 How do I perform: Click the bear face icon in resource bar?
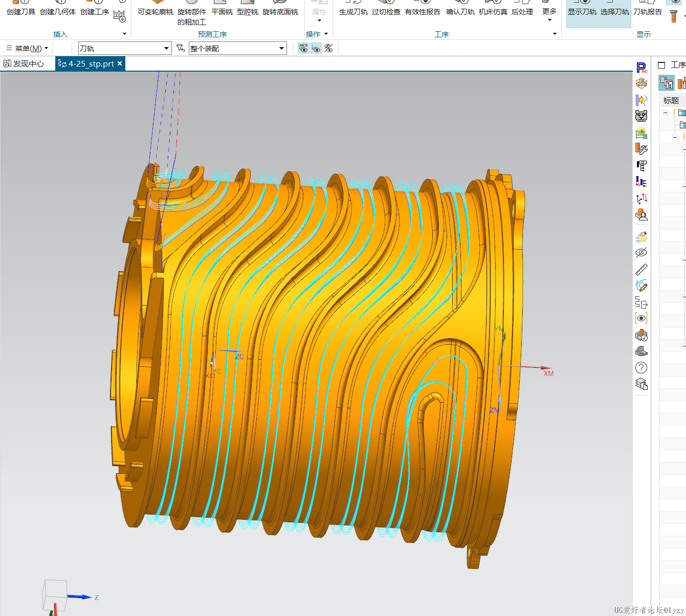(x=641, y=116)
